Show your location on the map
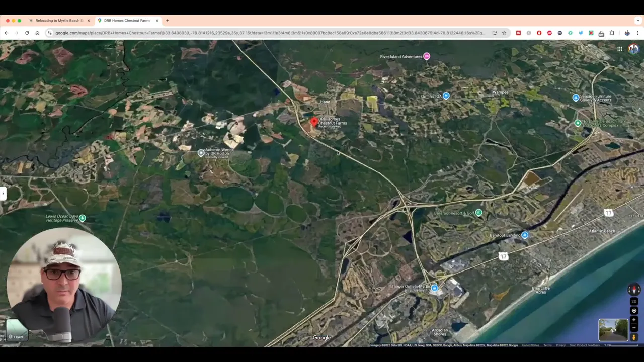Screen dimensions: 644x362 click(634, 310)
